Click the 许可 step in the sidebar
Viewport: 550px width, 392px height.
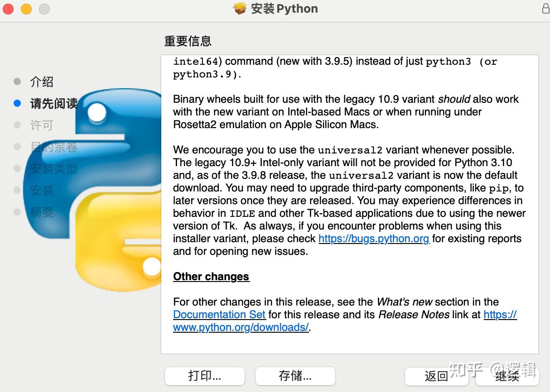(x=41, y=125)
